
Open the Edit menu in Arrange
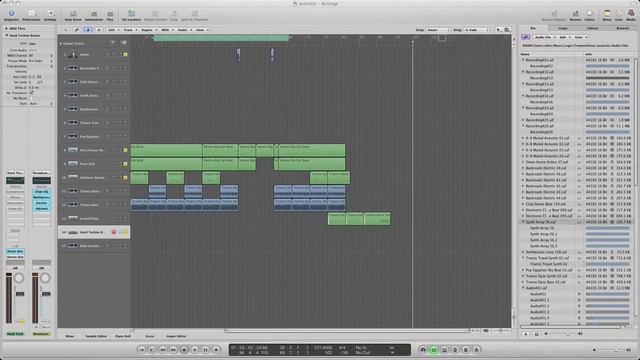point(113,30)
